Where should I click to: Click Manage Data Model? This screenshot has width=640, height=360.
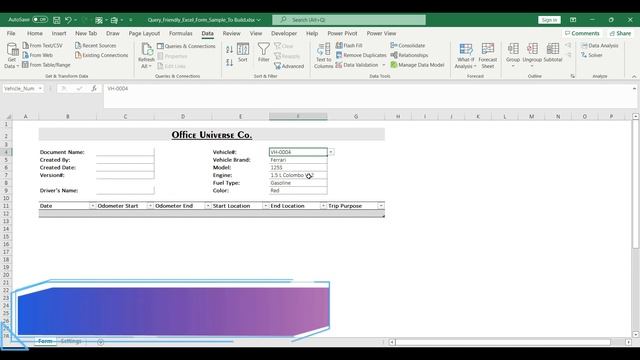[417, 64]
